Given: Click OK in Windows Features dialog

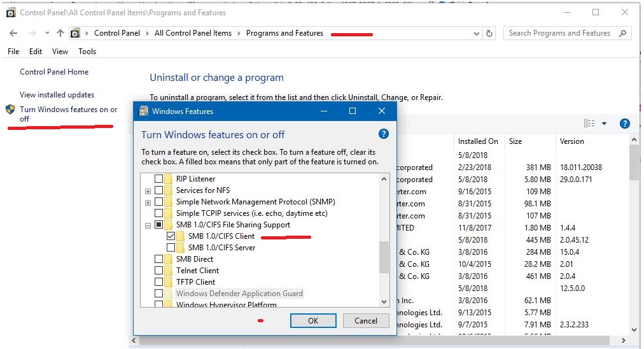Looking at the screenshot, I should click(313, 320).
